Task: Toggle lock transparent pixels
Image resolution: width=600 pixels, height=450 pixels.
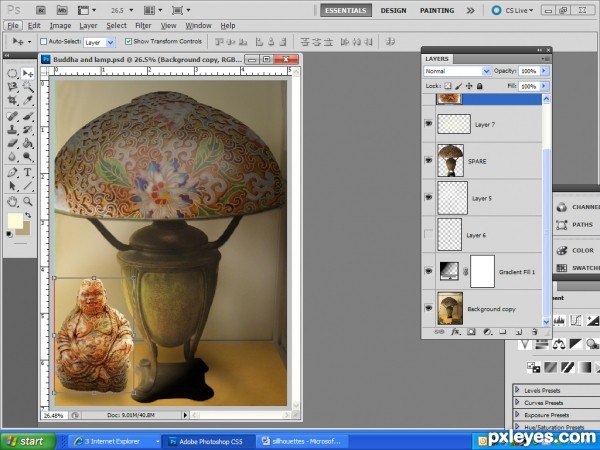Action: pos(448,86)
